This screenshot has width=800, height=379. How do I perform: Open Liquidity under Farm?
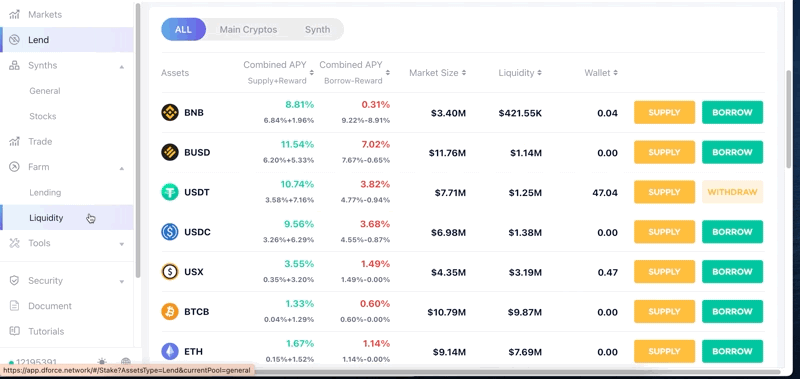pos(67,218)
